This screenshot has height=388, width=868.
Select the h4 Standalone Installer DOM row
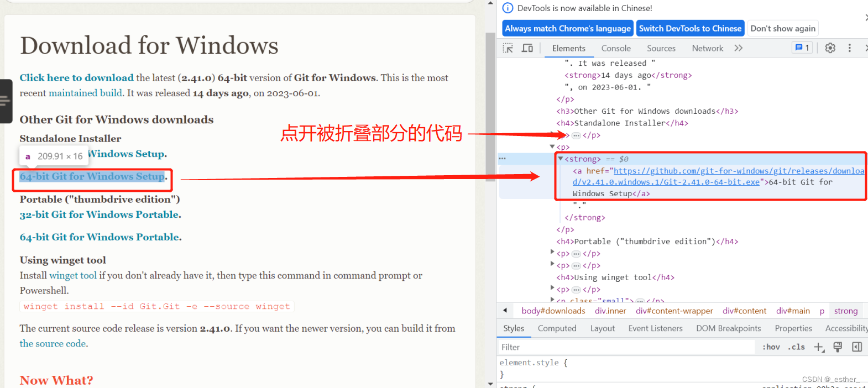pyautogui.click(x=622, y=123)
